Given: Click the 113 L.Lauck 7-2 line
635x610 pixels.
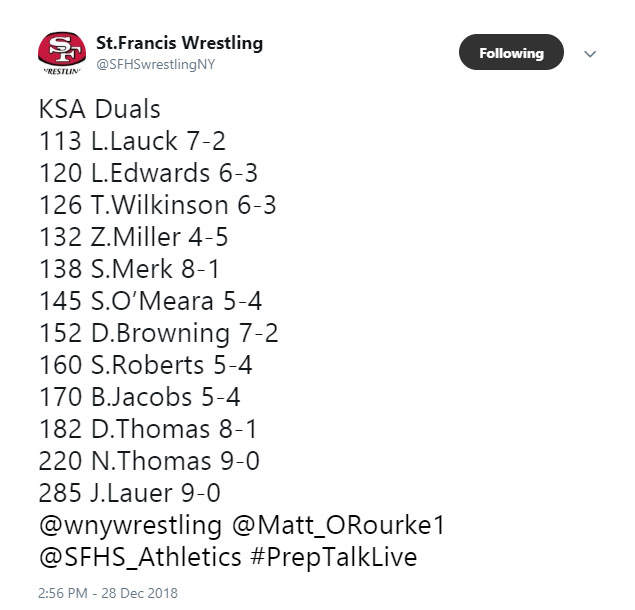Looking at the screenshot, I should tap(132, 140).
